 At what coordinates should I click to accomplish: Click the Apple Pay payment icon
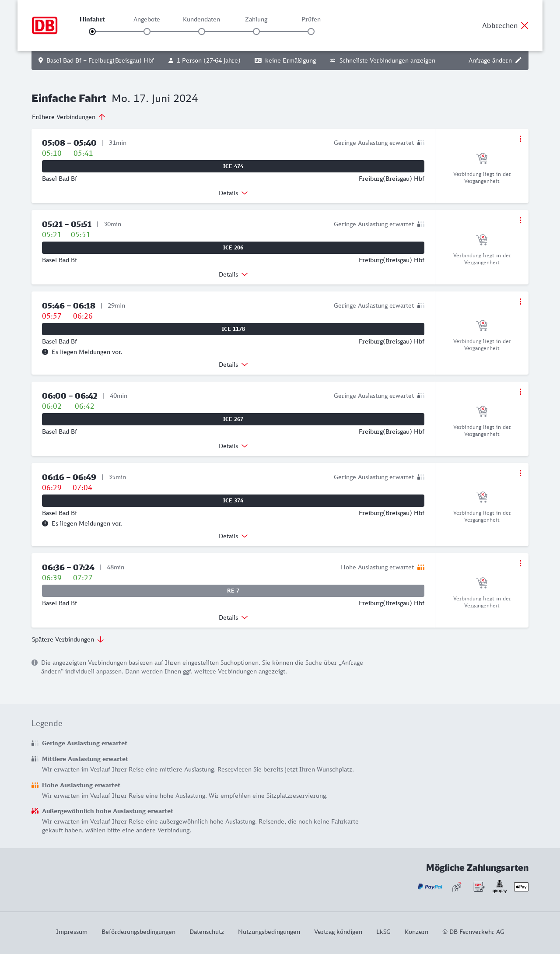pos(521,887)
